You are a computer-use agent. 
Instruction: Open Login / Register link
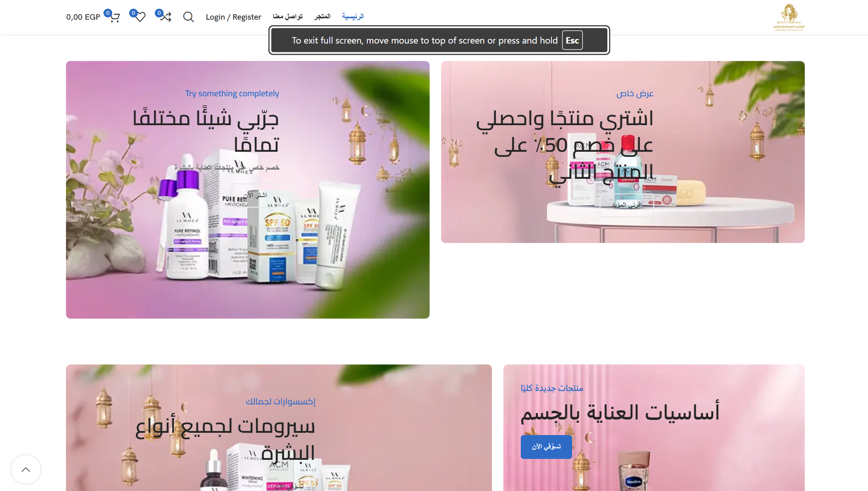click(233, 17)
